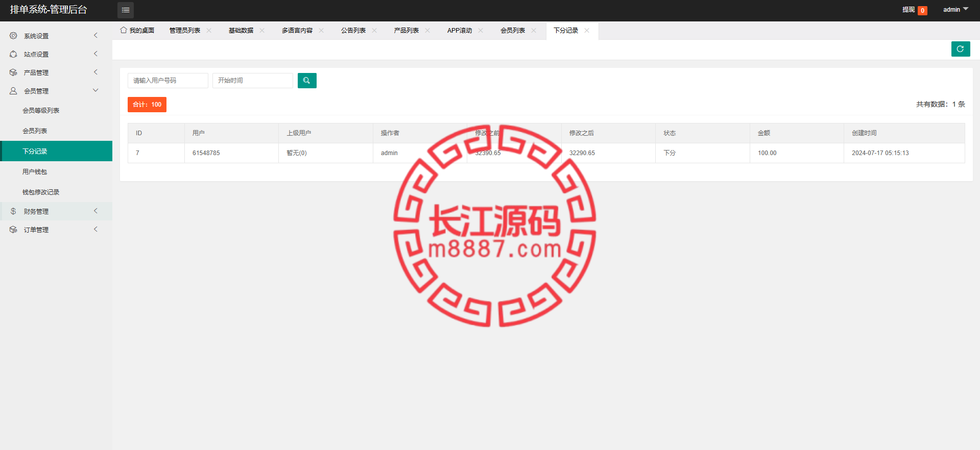Expand the 产品管理 menu chevron

(95, 72)
